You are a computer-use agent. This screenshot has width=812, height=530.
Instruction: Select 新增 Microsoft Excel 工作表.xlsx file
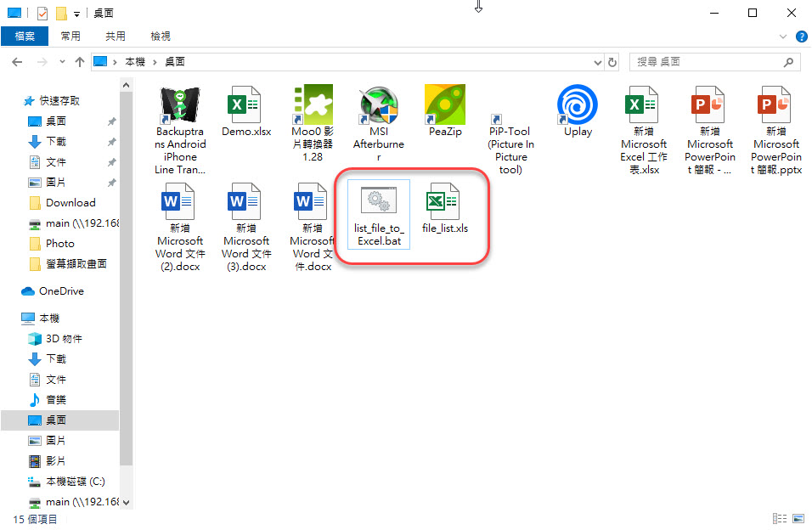644,130
